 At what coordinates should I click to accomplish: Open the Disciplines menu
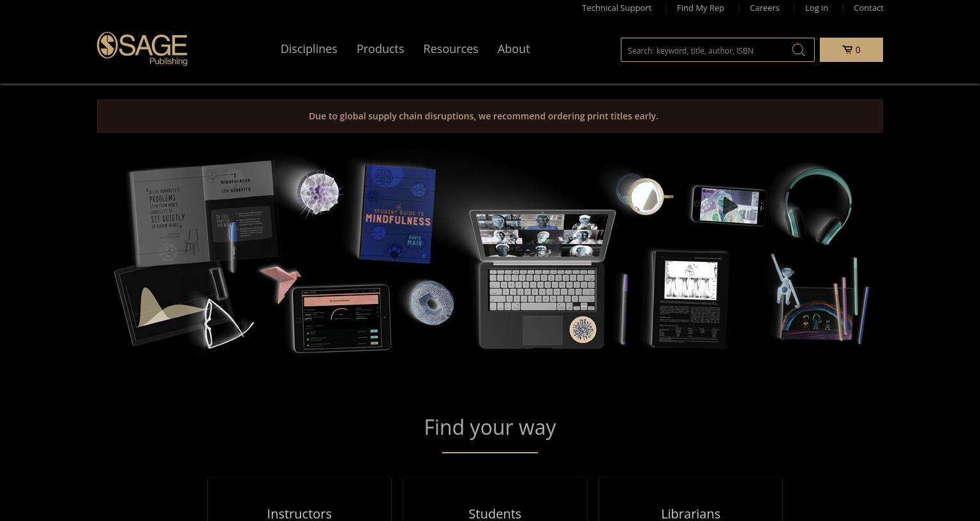309,49
